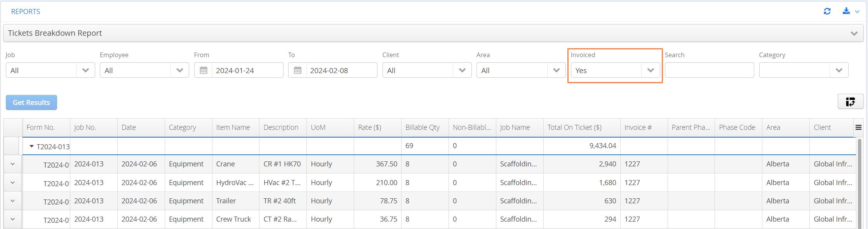
Task: Expand the Crane row details
Action: click(x=13, y=164)
